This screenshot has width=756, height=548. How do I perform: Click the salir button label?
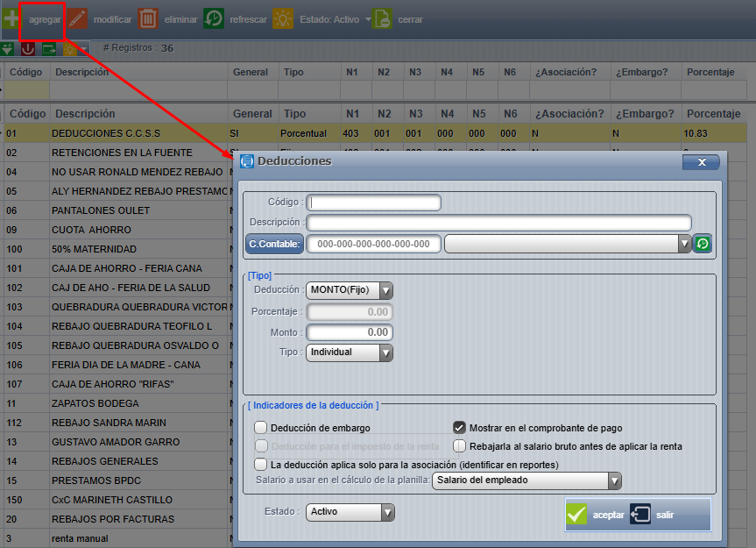665,516
